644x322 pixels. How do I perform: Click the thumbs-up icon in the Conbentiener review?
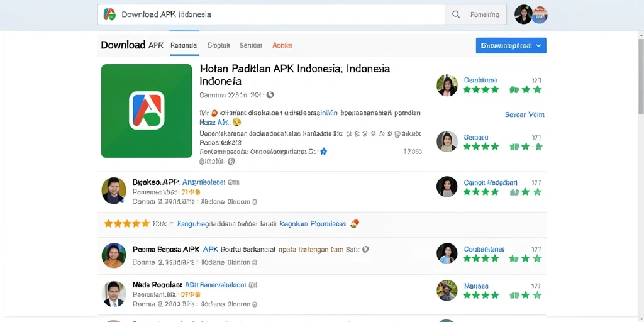click(514, 258)
